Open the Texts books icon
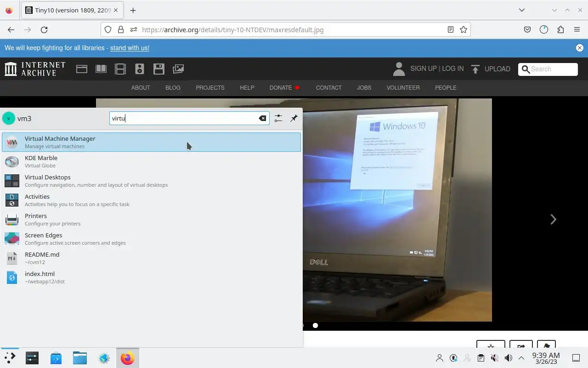The width and height of the screenshot is (588, 368). click(x=101, y=69)
